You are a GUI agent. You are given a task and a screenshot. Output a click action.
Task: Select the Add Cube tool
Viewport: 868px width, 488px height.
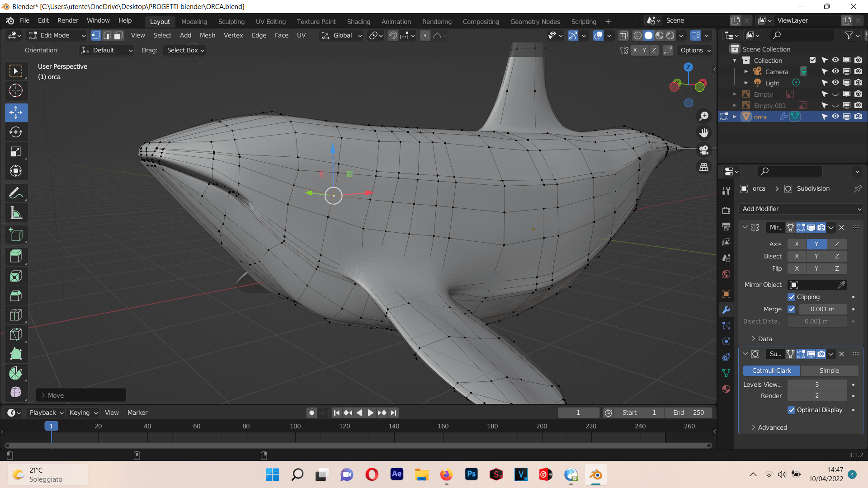[x=16, y=235]
